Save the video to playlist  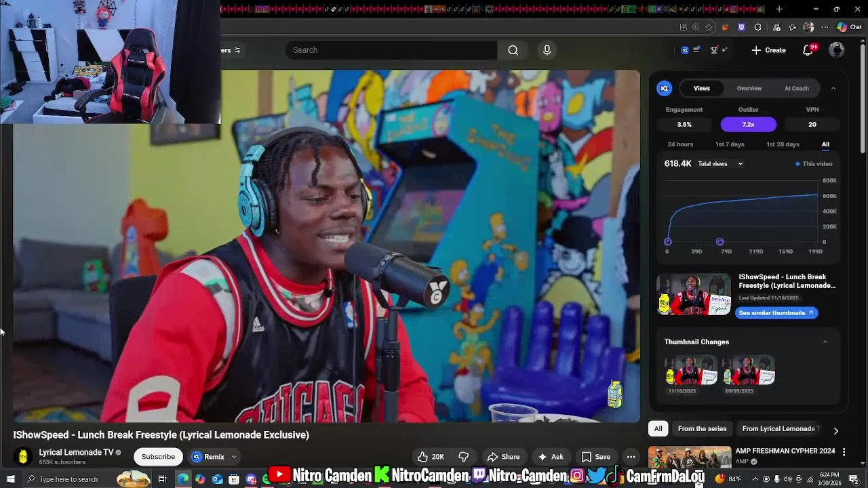tap(596, 457)
